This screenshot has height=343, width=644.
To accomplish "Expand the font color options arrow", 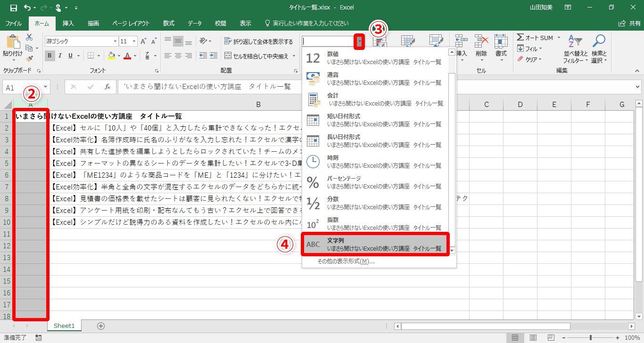I will tap(134, 56).
